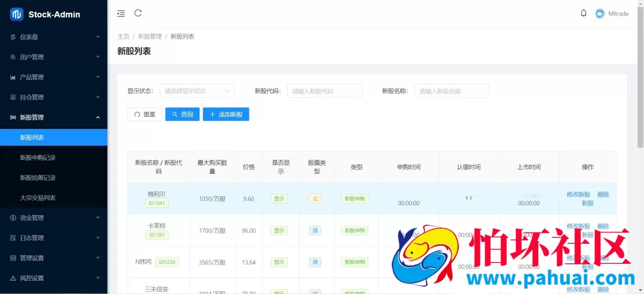Open the 显示状态 dropdown selector

coord(197,91)
